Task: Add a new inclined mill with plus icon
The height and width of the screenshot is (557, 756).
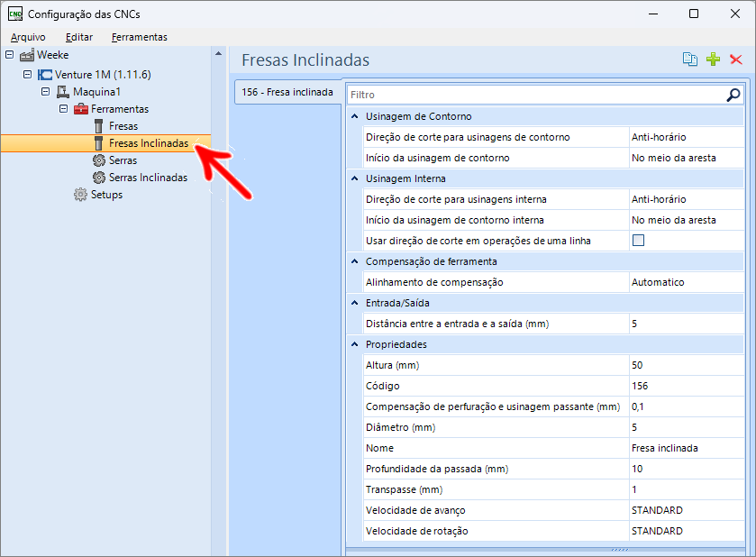Action: pos(713,59)
